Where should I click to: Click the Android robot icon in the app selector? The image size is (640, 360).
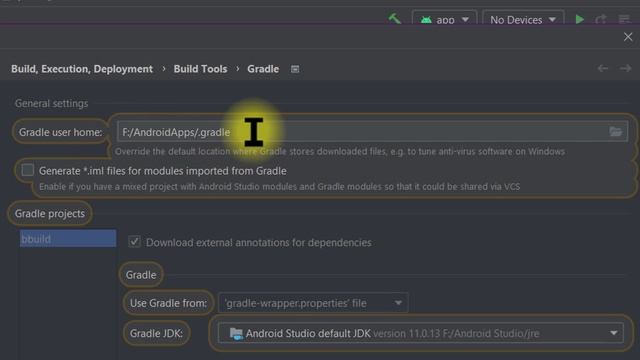426,20
